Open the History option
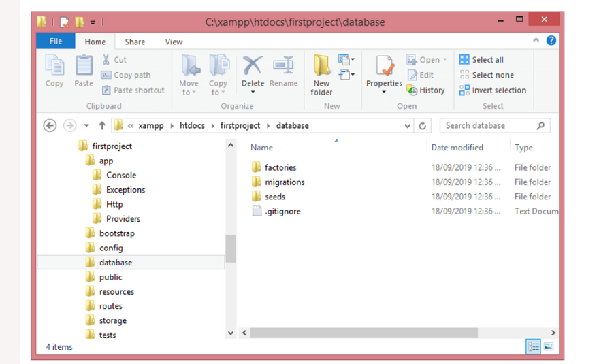This screenshot has height=364, width=599. pyautogui.click(x=425, y=90)
